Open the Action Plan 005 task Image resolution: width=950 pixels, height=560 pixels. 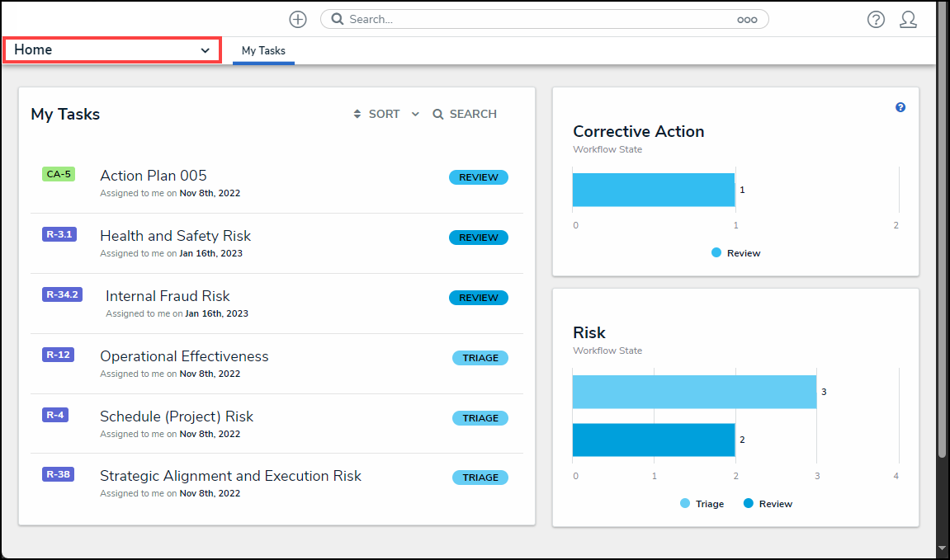(154, 176)
